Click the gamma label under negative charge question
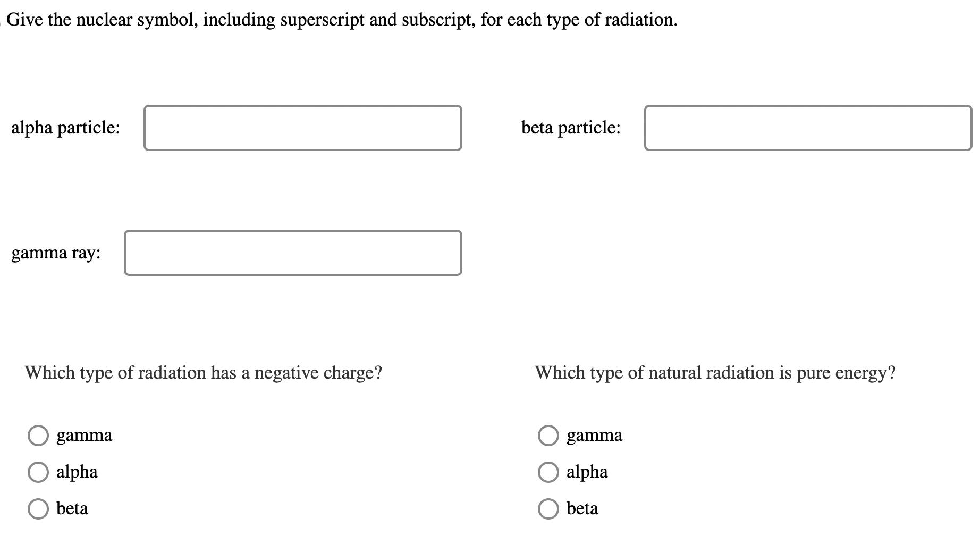 [84, 435]
